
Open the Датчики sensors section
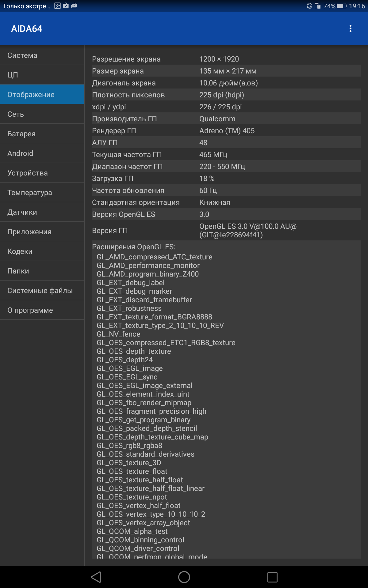pos(42,212)
